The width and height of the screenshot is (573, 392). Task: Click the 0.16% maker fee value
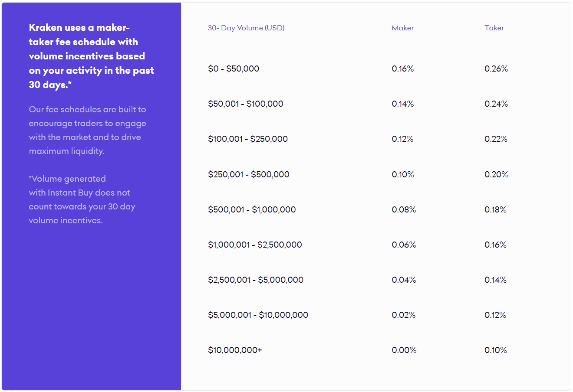[x=403, y=69]
